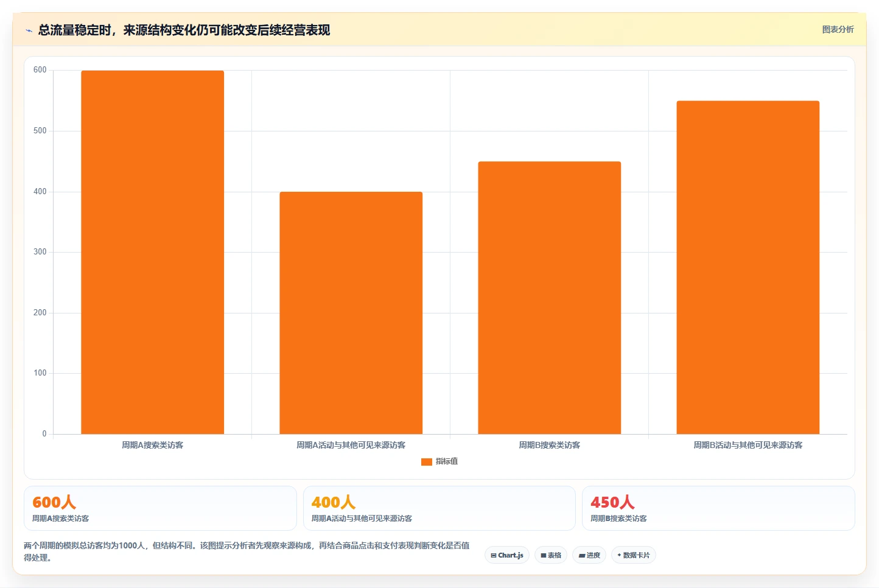Click the 600 y-axis tick label
The height and width of the screenshot is (588, 879).
(x=40, y=70)
